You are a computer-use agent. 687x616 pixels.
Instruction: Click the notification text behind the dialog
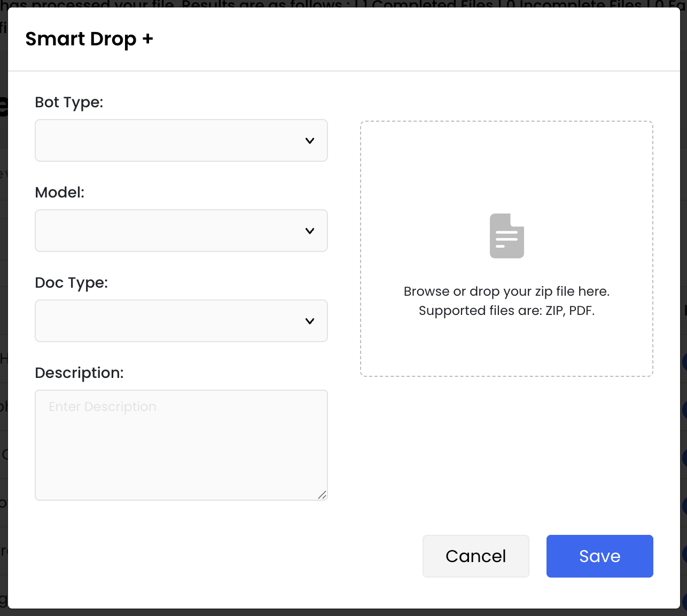pos(342,4)
